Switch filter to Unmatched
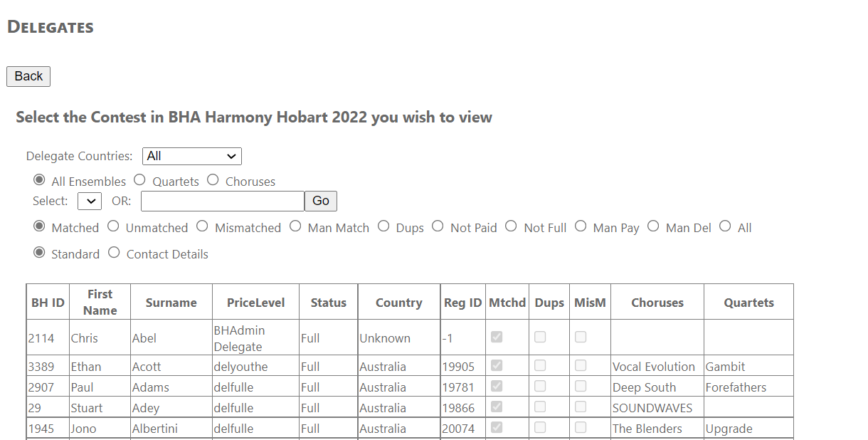This screenshot has height=440, width=868. click(x=113, y=226)
